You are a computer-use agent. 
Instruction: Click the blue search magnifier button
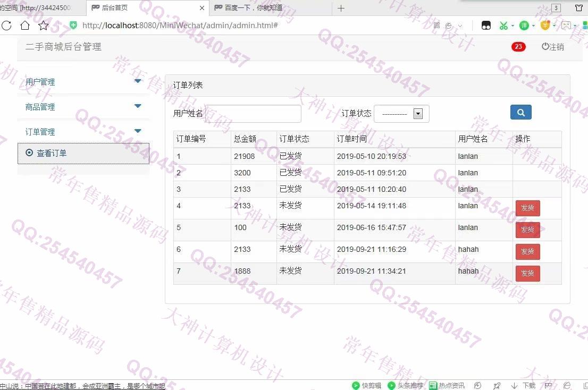(521, 112)
